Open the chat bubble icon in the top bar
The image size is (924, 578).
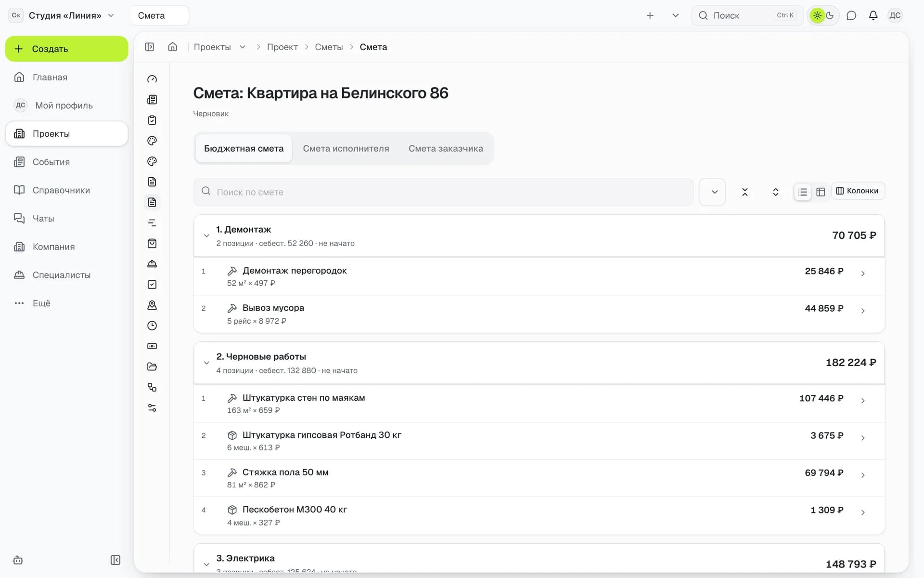click(851, 15)
